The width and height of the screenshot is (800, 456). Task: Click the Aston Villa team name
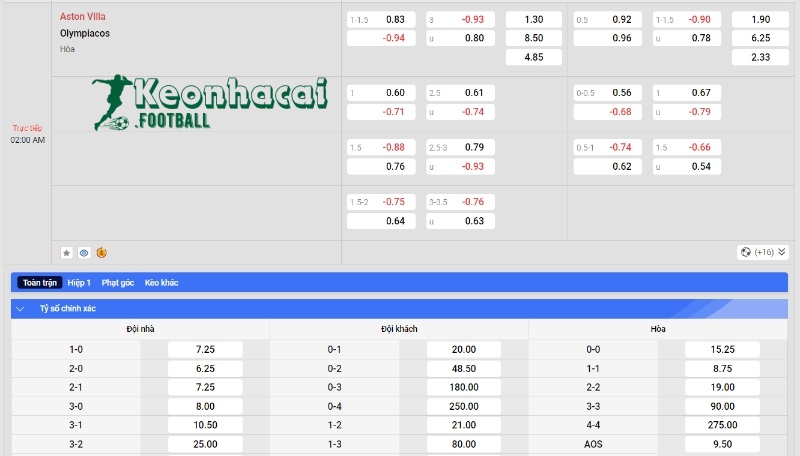click(82, 17)
